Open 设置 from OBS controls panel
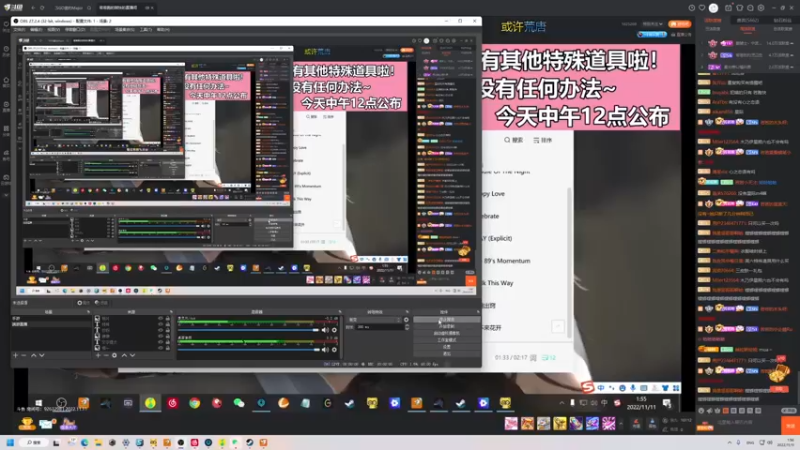This screenshot has height=450, width=800. click(x=446, y=346)
